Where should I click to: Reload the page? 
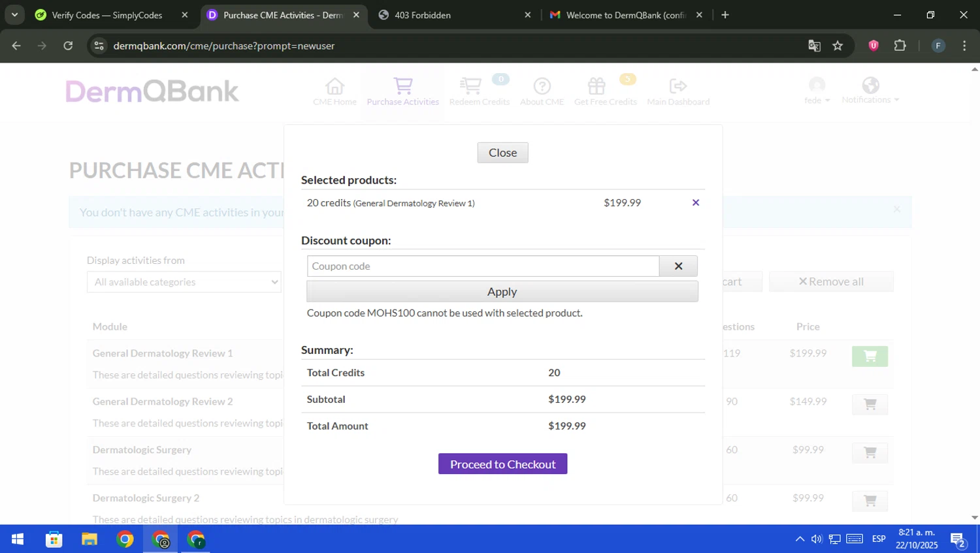(x=68, y=46)
